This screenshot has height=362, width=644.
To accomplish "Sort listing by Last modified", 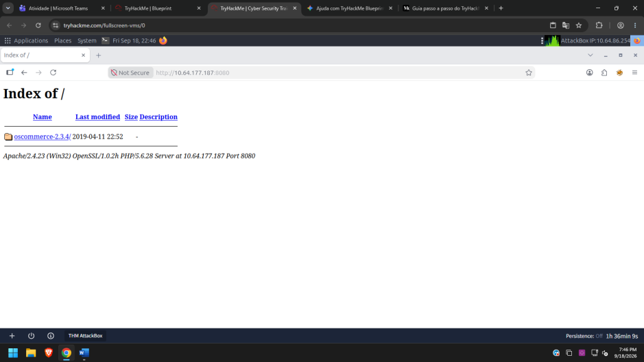I will [x=98, y=117].
